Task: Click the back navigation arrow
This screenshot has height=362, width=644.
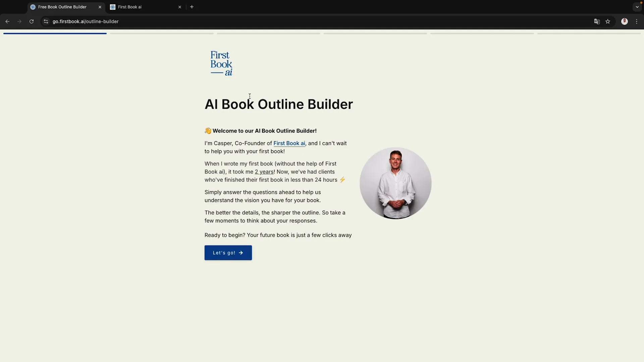Action: 8,21
